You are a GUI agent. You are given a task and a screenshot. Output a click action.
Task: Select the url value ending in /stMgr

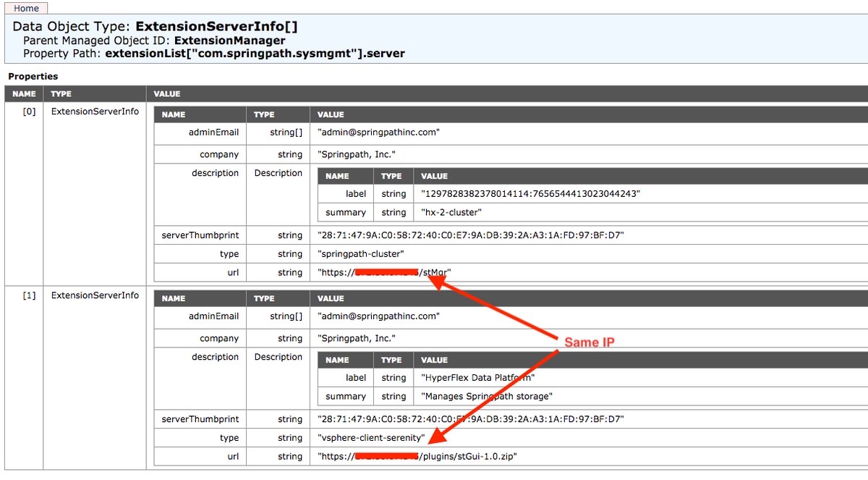tap(385, 273)
